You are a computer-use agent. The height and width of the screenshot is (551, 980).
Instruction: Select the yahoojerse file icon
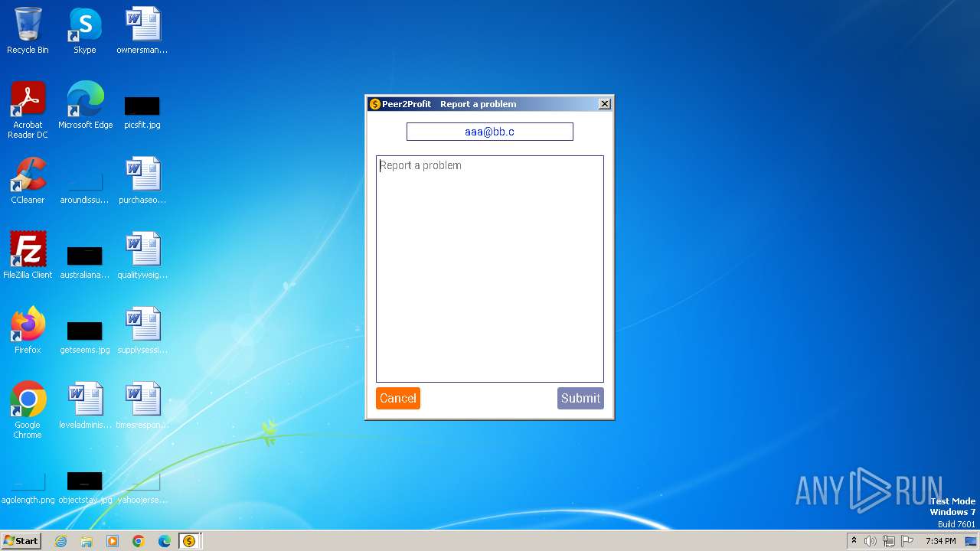pyautogui.click(x=142, y=488)
